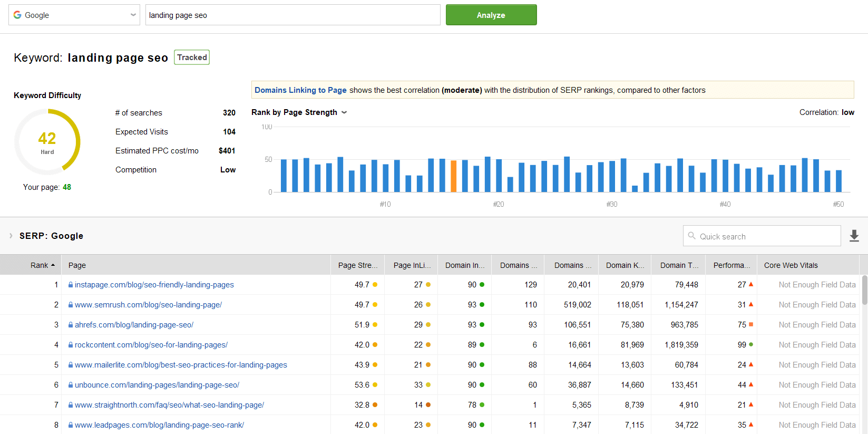The height and width of the screenshot is (434, 868).
Task: Expand the SERP: Google section
Action: (x=11, y=236)
